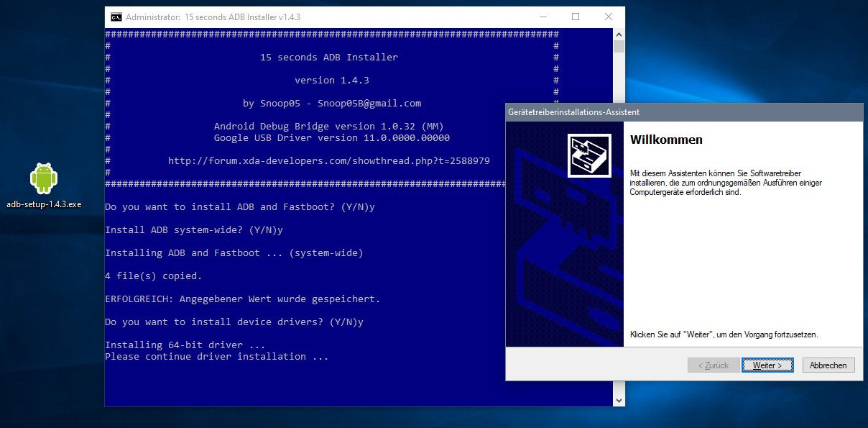
Task: Click the "Weiter >" button
Action: [767, 365]
